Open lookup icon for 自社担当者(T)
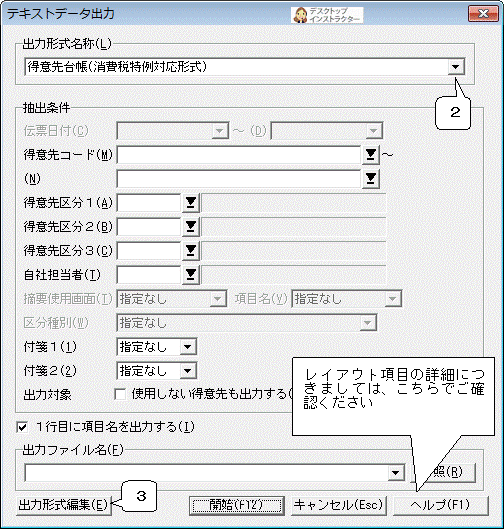504x529 pixels. pos(191,275)
